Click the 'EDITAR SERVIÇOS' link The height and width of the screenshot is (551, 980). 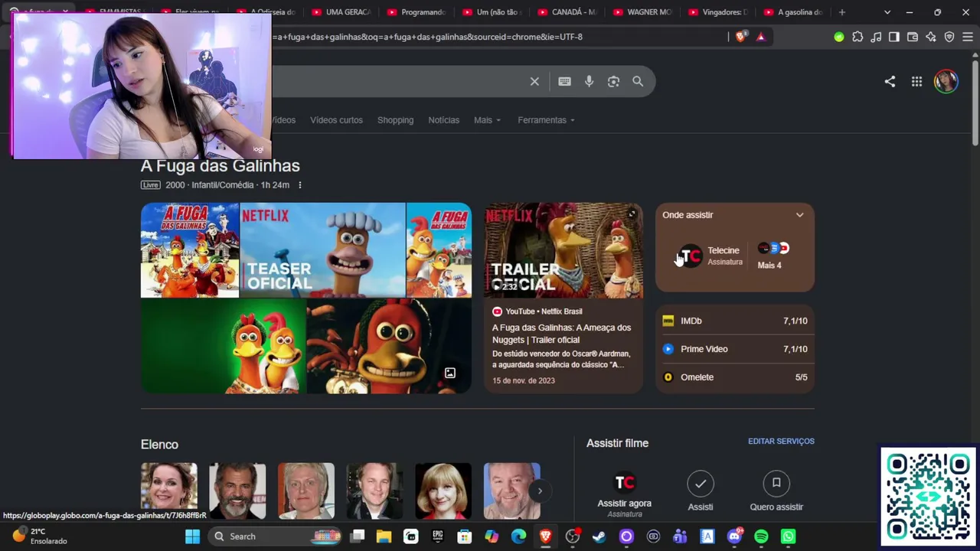coord(781,442)
